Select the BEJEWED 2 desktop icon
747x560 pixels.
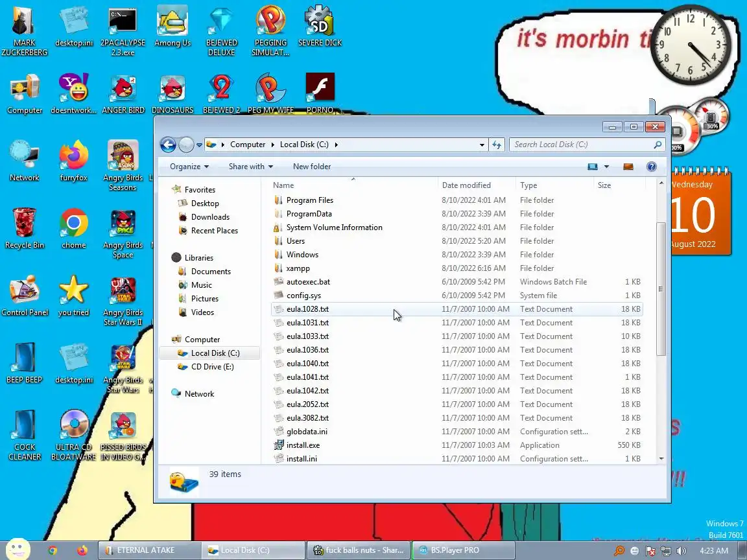(222, 94)
